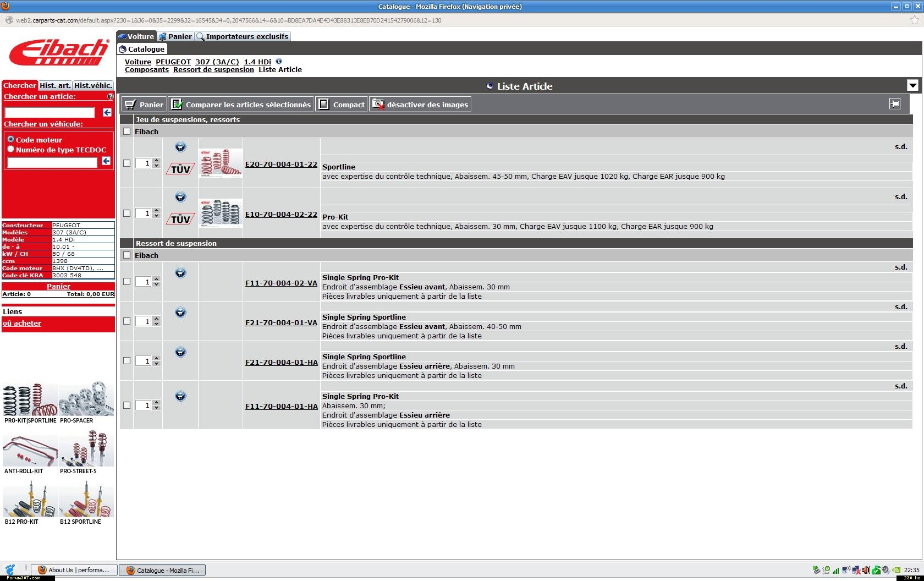924x581 pixels.
Task: Click désactiver des images button
Action: 420,105
